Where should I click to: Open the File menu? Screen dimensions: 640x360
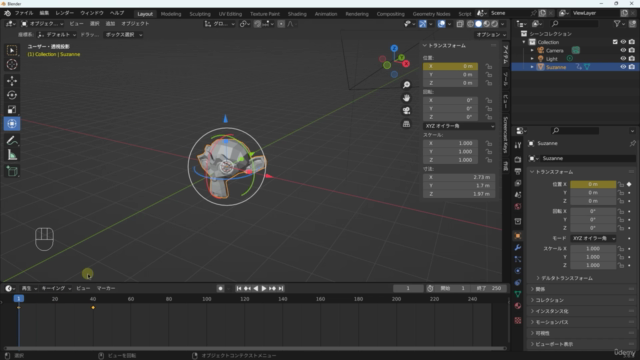[24, 13]
